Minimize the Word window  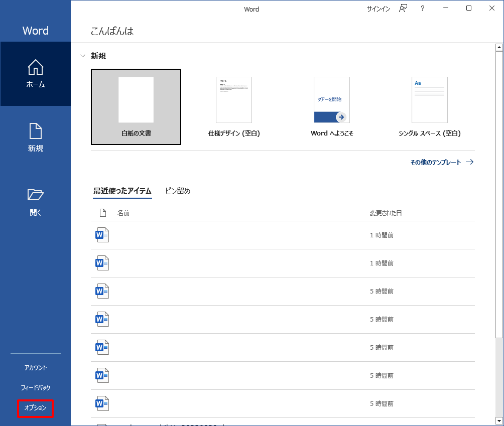445,9
